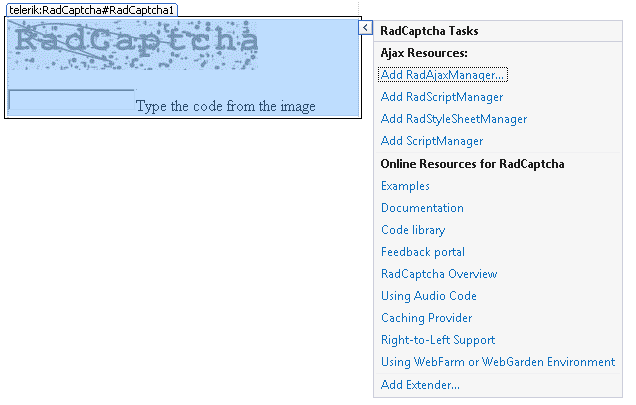Screen dimensions: 636x405
Task: Click the RadCaptcha Tasks header
Action: 429,31
